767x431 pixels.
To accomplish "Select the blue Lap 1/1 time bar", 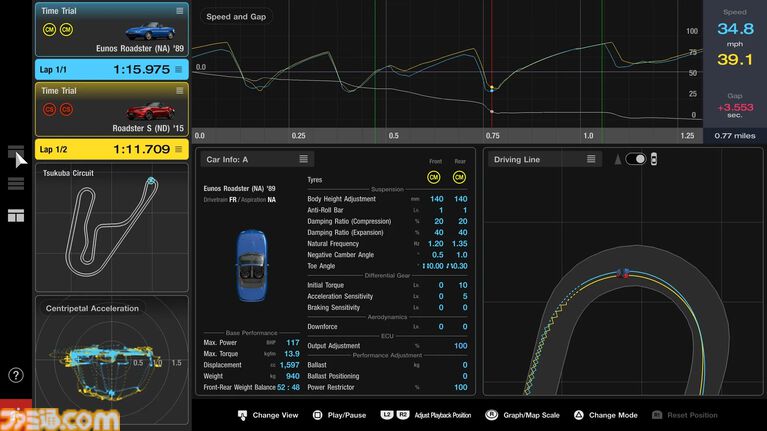I will coord(111,69).
